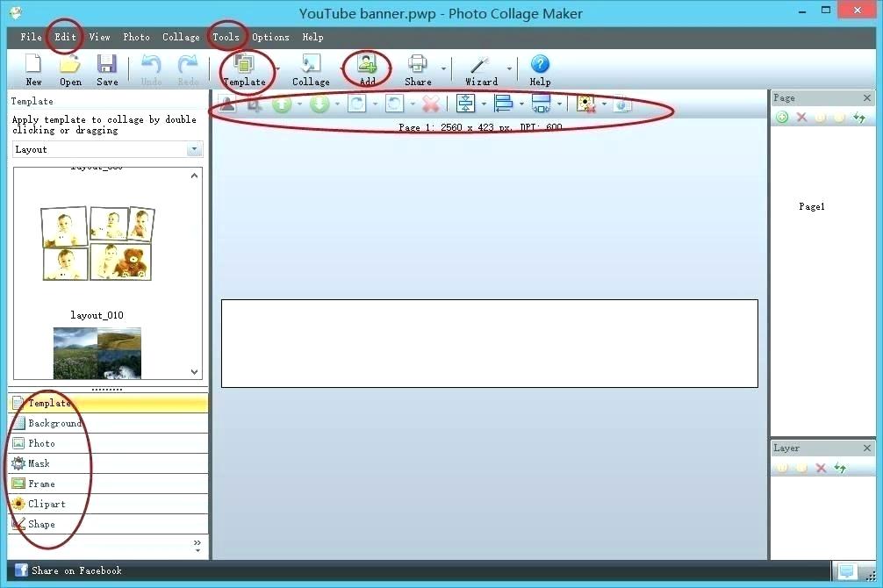Switch to the Frame panel tab
Screen dimensions: 883x588
[108, 484]
